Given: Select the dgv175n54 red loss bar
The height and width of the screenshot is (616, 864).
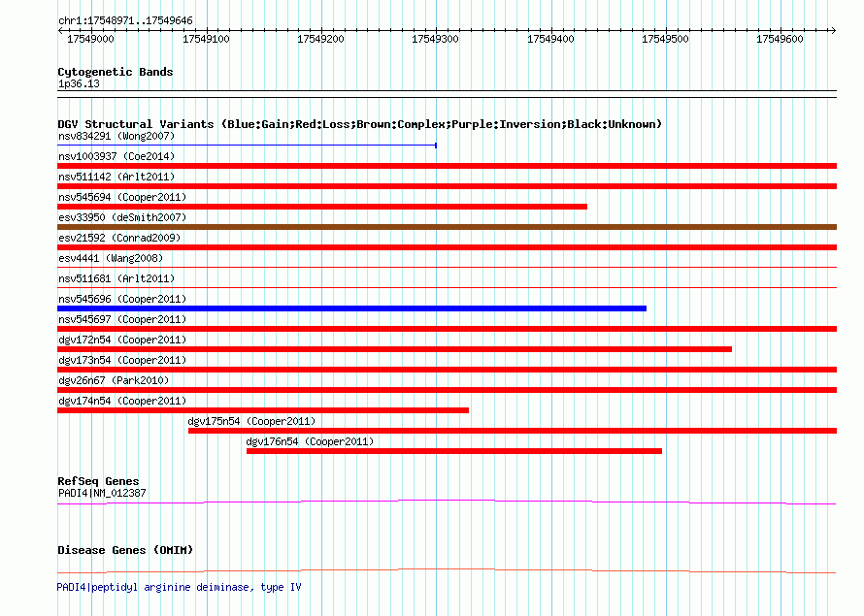Looking at the screenshot, I should (x=513, y=431).
